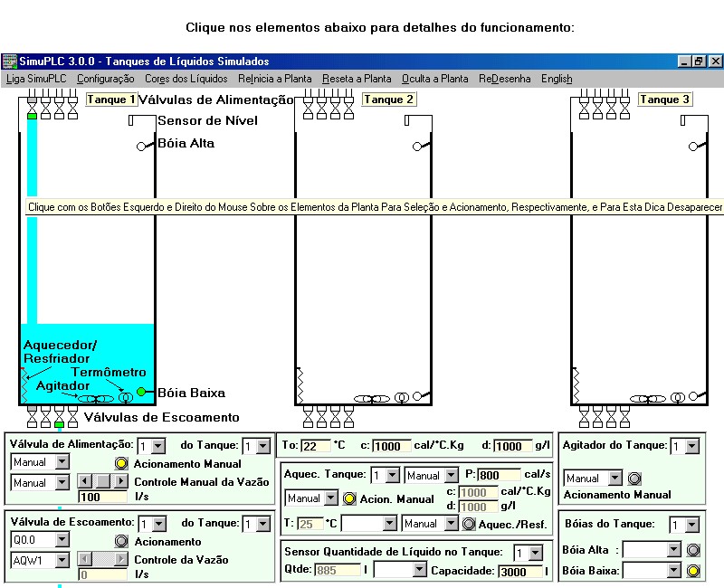Click the agitator in Tanque 3
This screenshot has width=724, height=588.
click(648, 398)
